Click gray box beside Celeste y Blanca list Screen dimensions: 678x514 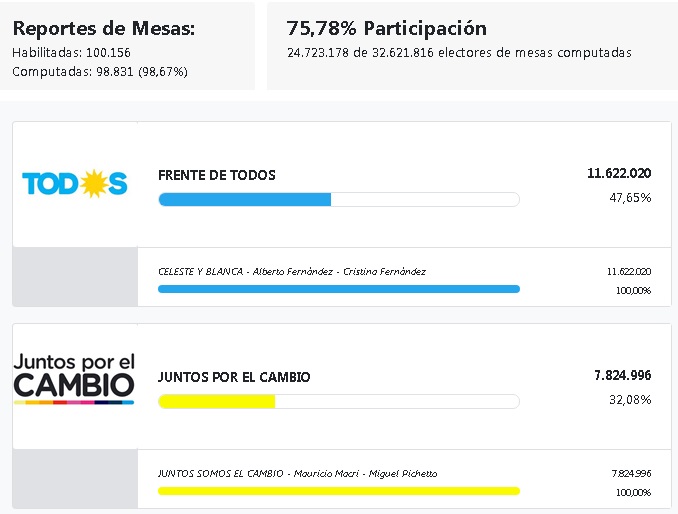coord(75,277)
